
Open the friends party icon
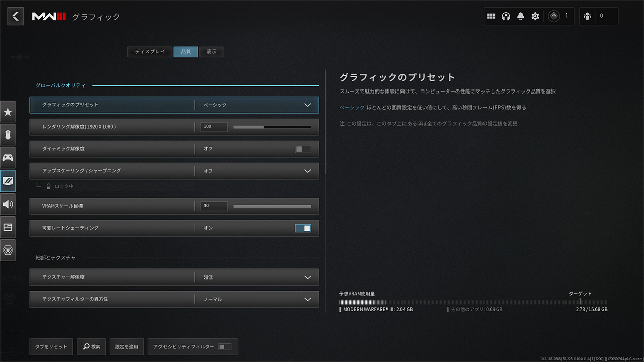(x=587, y=16)
